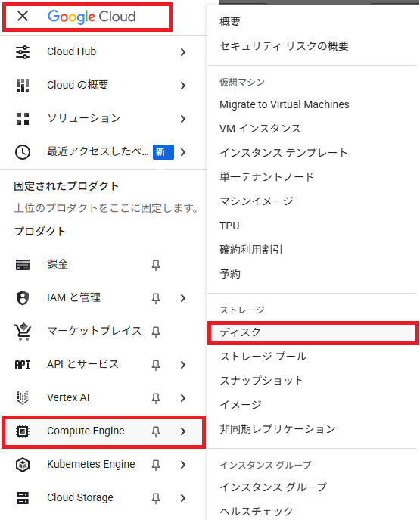
Task: Click the 新 badge on recently accessed
Action: [x=163, y=152]
